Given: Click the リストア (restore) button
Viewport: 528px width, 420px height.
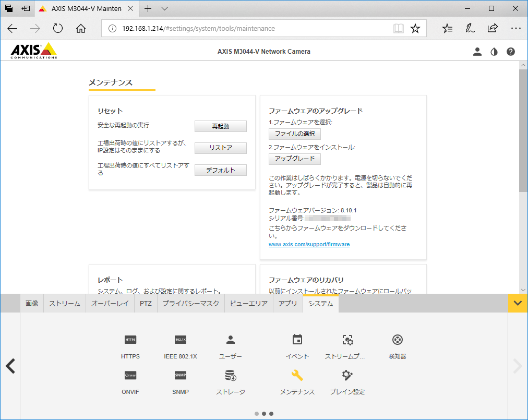Looking at the screenshot, I should 221,148.
